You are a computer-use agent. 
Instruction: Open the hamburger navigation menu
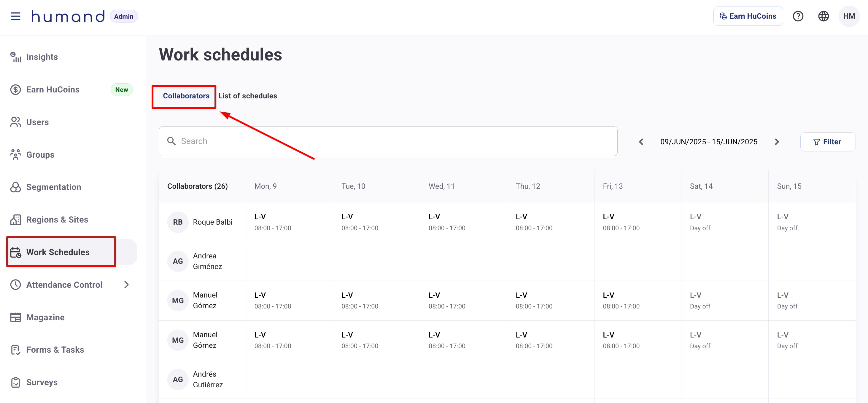(x=15, y=16)
